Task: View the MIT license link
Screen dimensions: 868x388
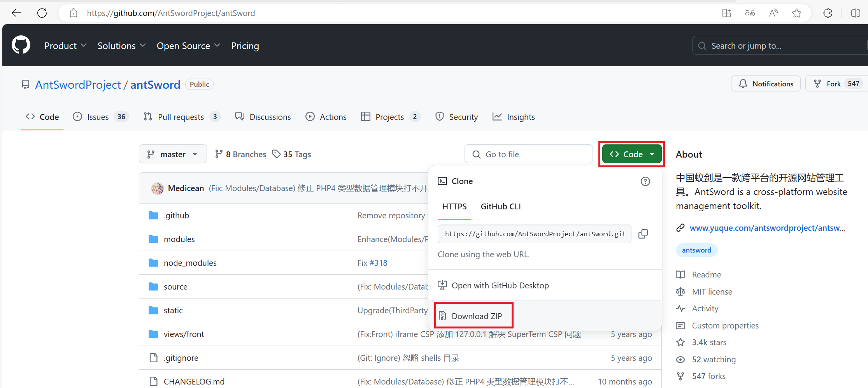Action: (712, 291)
